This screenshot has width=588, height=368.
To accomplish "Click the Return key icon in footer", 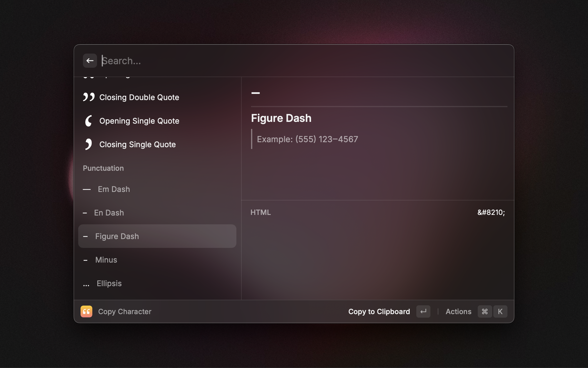I will tap(423, 311).
